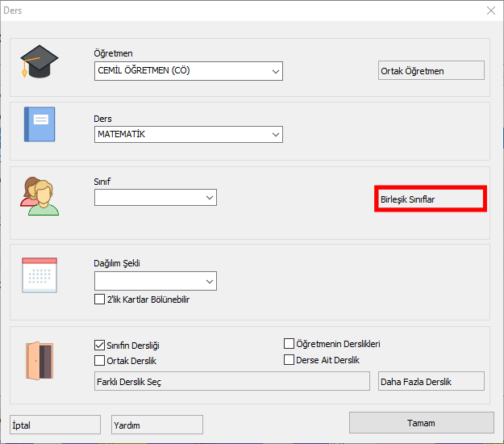The image size is (504, 444).
Task: Click the graduation cap teacher icon
Action: pyautogui.click(x=40, y=61)
